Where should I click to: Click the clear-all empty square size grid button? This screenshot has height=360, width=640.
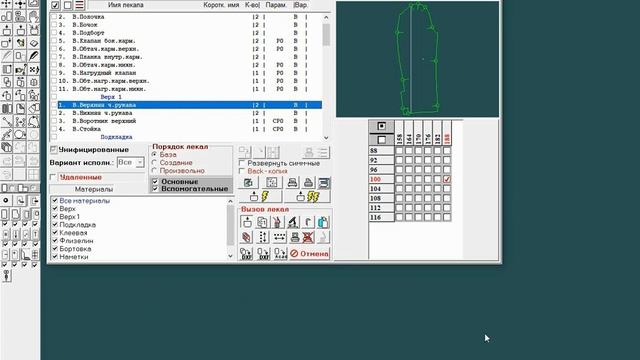[x=381, y=140]
